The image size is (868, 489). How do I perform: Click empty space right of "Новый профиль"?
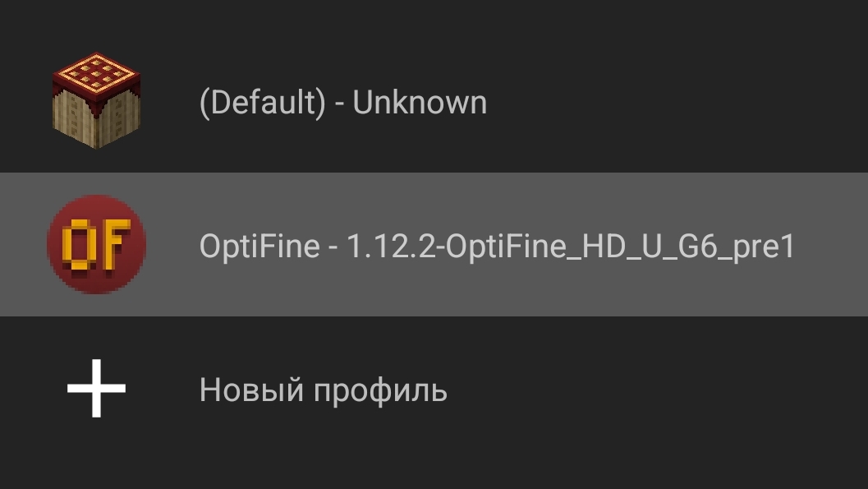pos(657,390)
